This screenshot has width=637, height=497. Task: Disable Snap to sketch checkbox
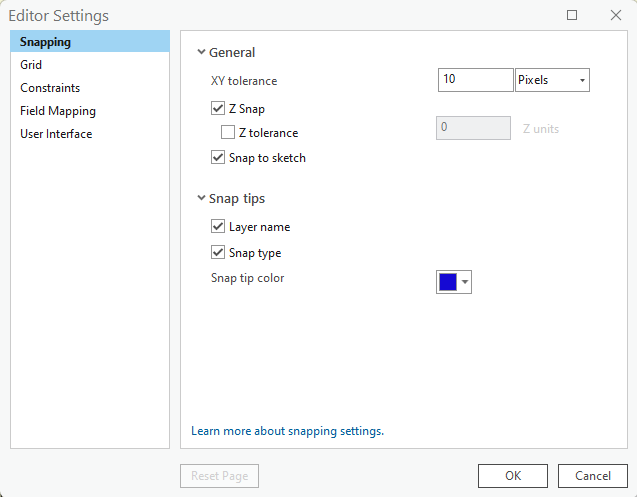218,157
